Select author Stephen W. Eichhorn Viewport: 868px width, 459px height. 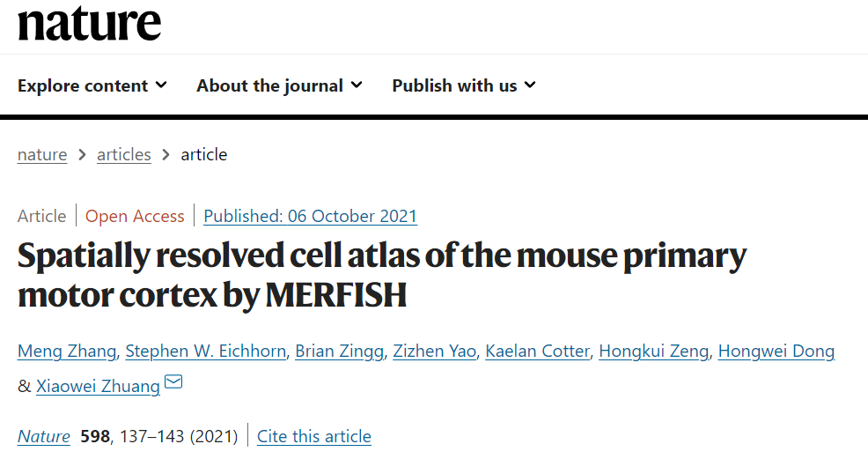point(205,351)
